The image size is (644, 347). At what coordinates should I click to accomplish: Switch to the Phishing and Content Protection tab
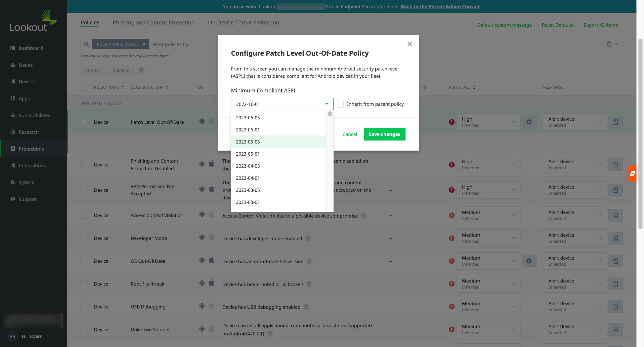pos(153,23)
